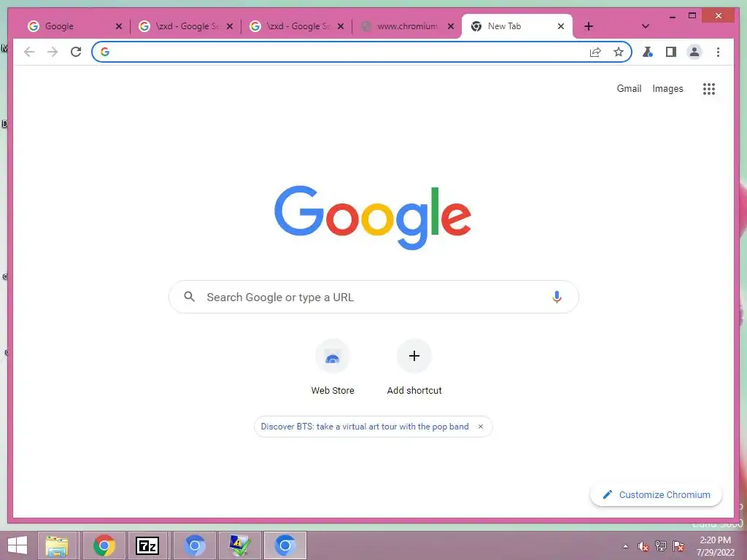Switch to the second \zxd Google Search tab
This screenshot has height=560, width=747.
(x=185, y=26)
